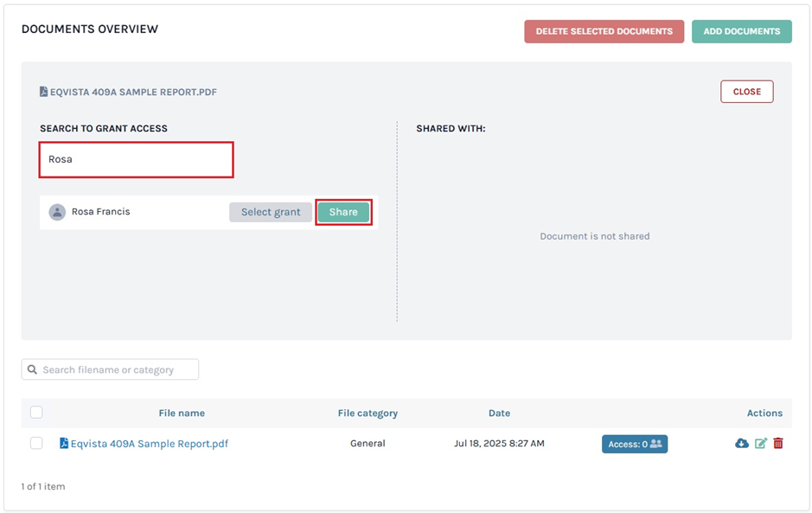Check the box for Eqvista 409A Sample Report
The width and height of the screenshot is (812, 513).
tap(36, 443)
